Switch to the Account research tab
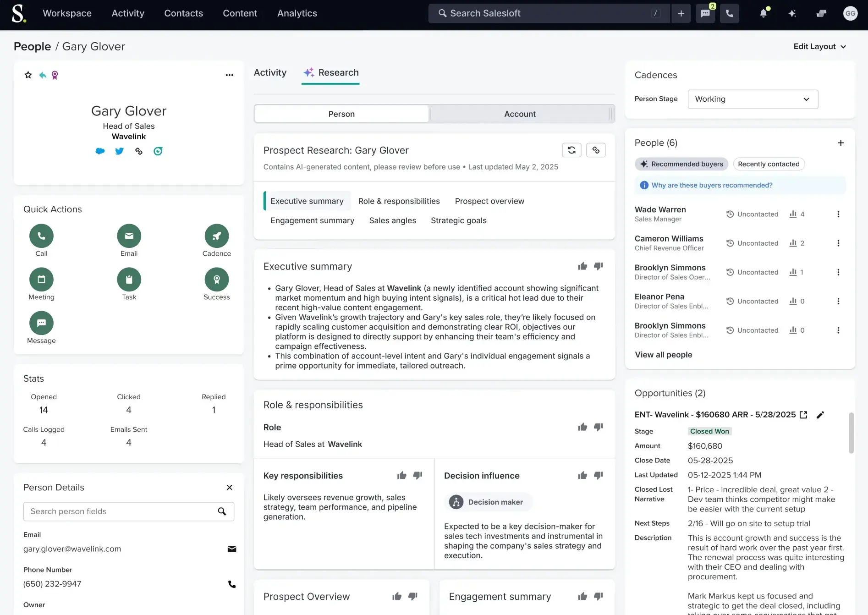 pyautogui.click(x=520, y=114)
